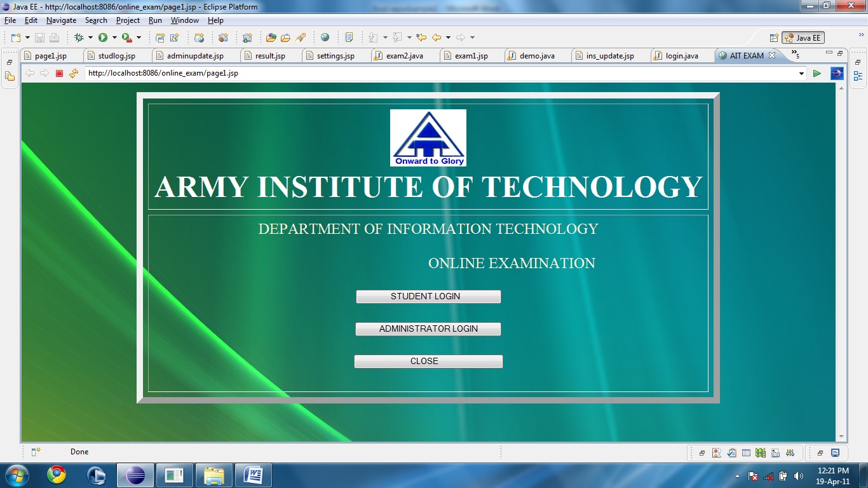Image resolution: width=868 pixels, height=488 pixels.
Task: Click the Search flashlight toolbar icon
Action: [301, 37]
